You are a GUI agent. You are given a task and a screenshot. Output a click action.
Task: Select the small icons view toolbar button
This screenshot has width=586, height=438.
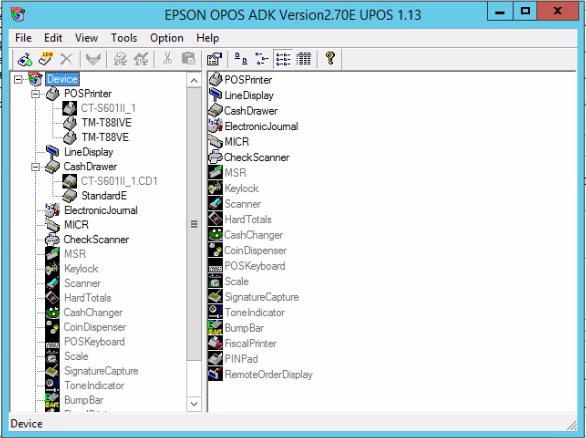[262, 59]
